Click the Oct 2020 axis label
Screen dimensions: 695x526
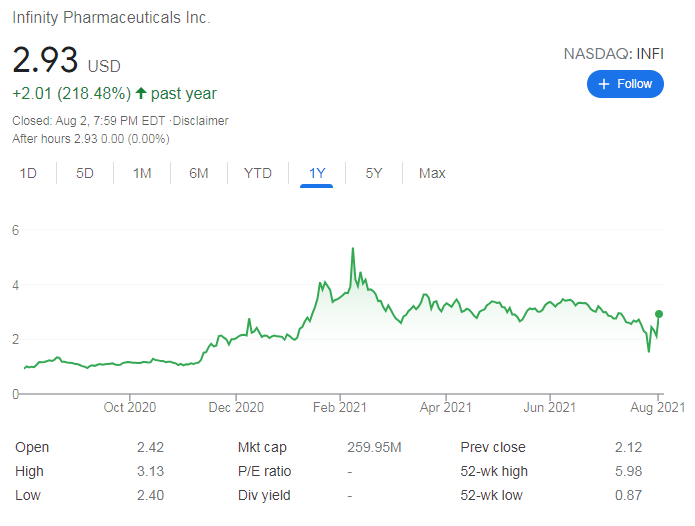click(x=129, y=407)
